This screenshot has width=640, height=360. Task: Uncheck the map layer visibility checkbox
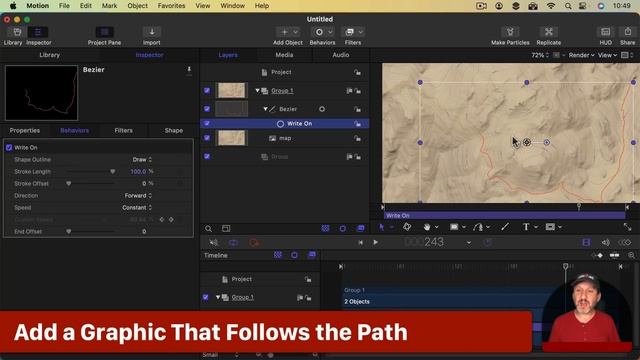[207, 138]
